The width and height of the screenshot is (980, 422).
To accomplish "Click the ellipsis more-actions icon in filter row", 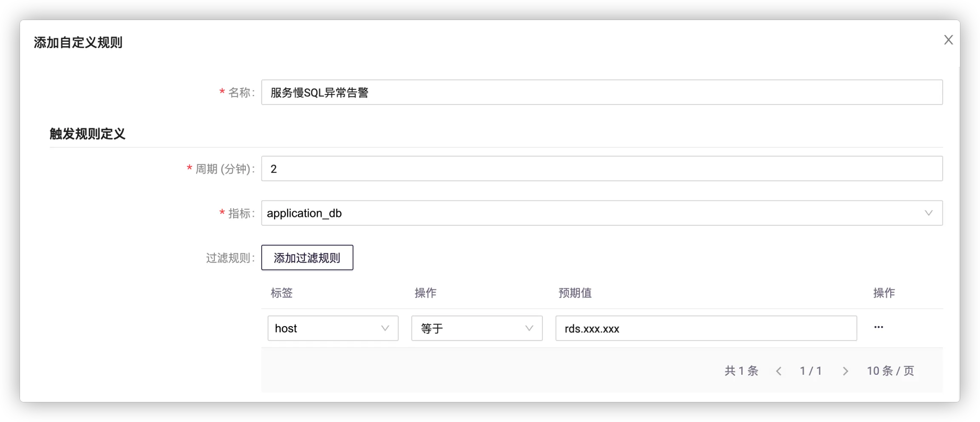I will click(x=878, y=327).
